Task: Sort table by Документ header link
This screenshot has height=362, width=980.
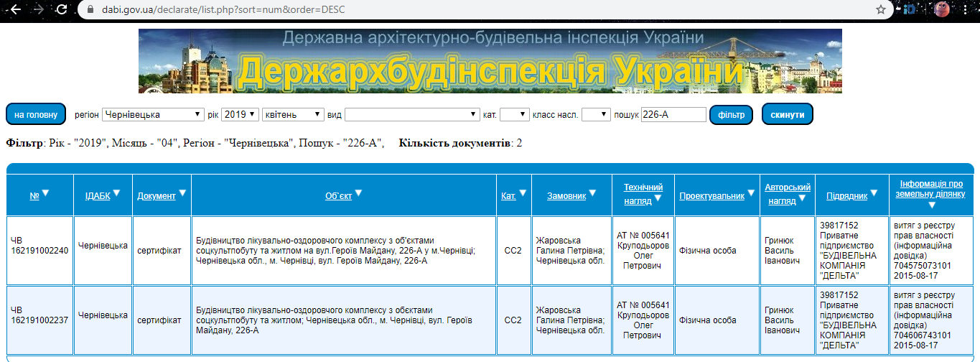Action: point(157,195)
